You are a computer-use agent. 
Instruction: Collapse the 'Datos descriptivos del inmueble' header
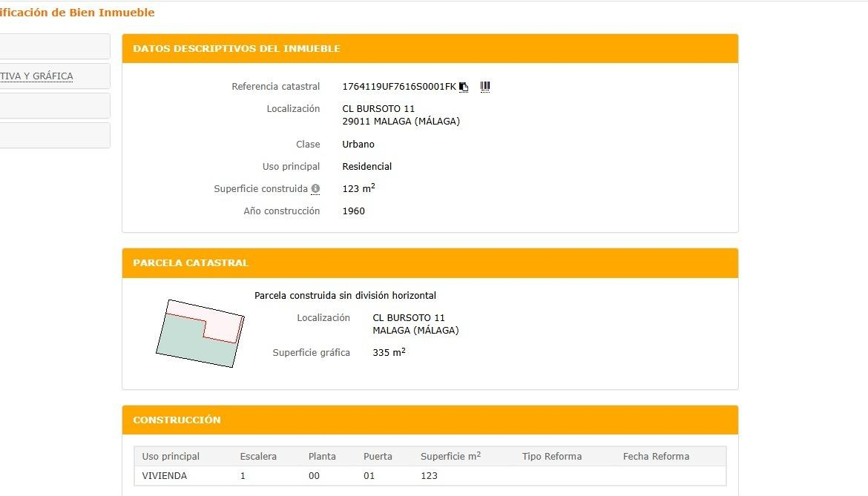pos(430,49)
